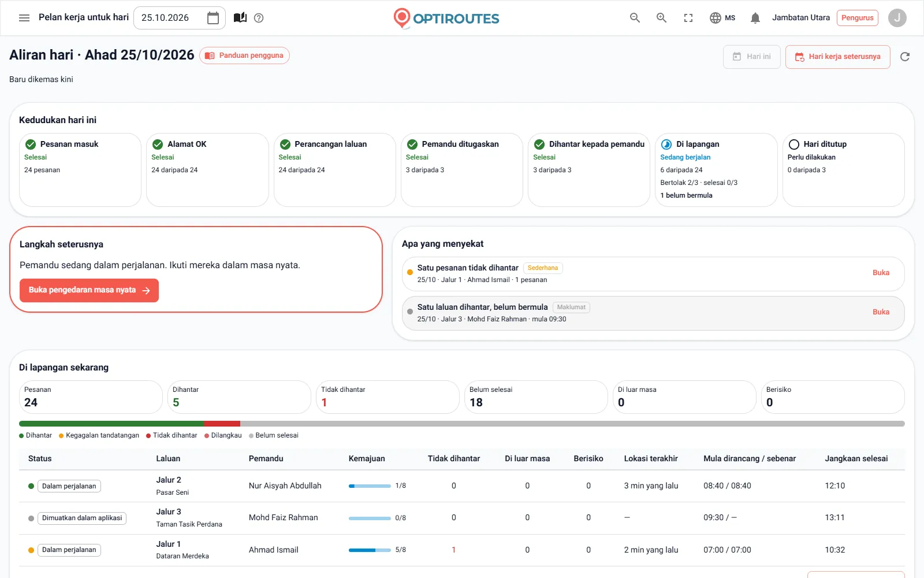Open user avatar J menu
This screenshot has width=924, height=578.
pyautogui.click(x=897, y=18)
